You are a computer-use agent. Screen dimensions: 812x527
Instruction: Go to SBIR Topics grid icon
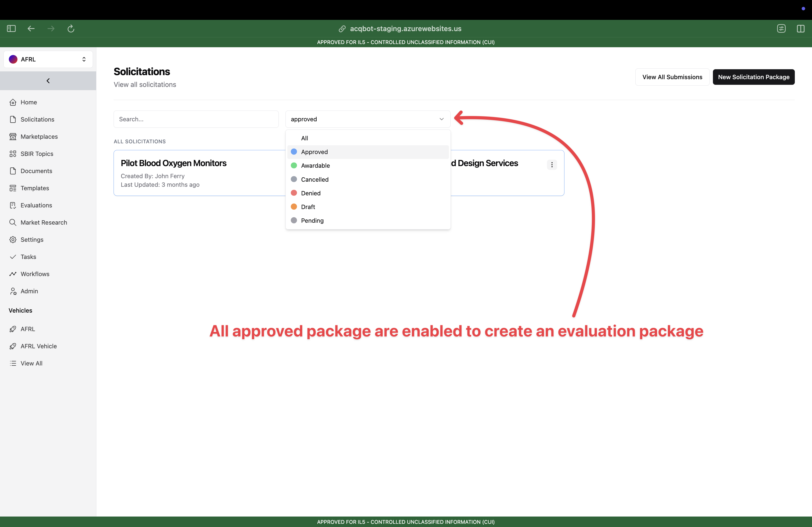pos(13,154)
